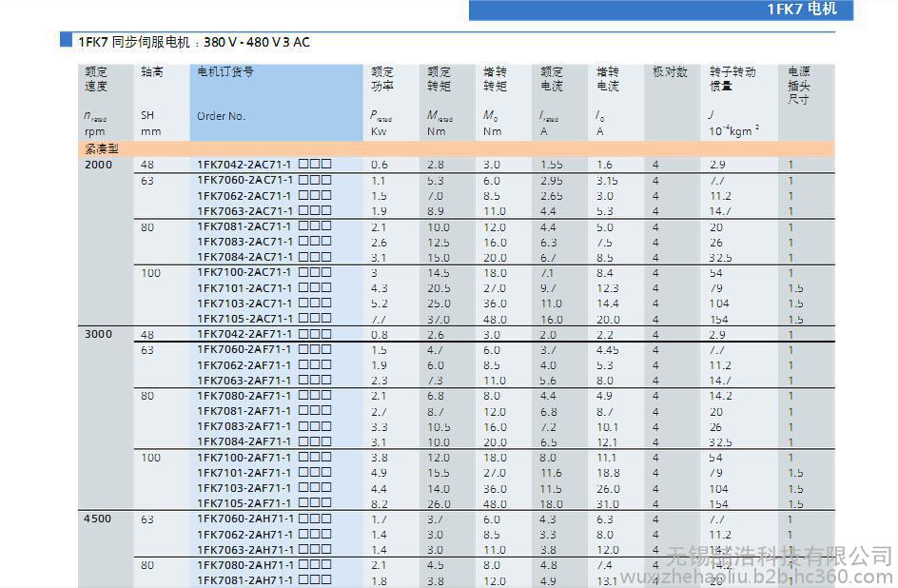Click order number 1FK7081-2AF71-1
The width and height of the screenshot is (898, 588).
pyautogui.click(x=244, y=412)
